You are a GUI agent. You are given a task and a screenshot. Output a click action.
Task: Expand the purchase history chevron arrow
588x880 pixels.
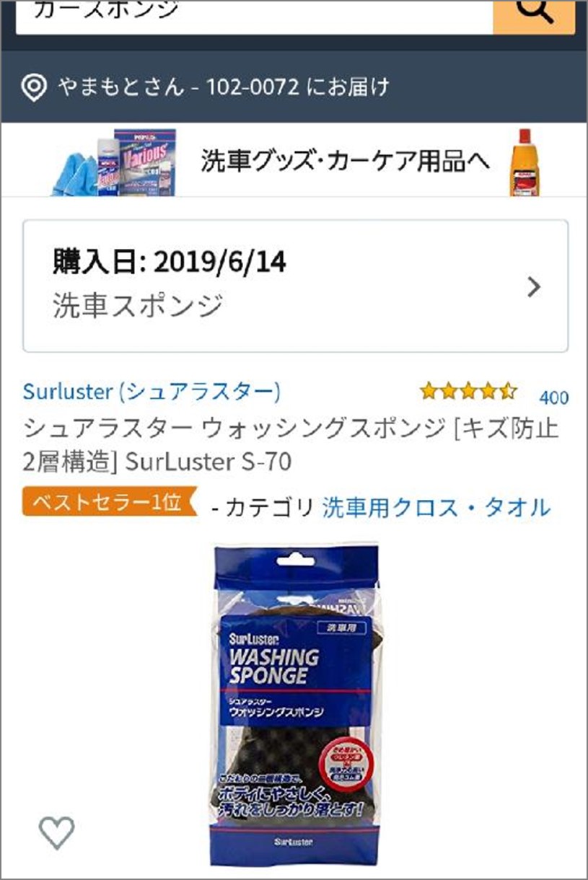pyautogui.click(x=534, y=287)
